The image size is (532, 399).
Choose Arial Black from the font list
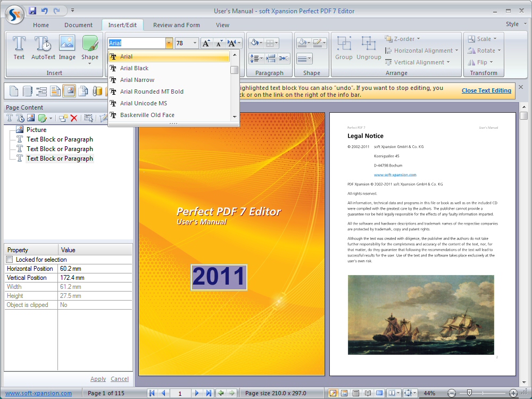tap(169, 68)
